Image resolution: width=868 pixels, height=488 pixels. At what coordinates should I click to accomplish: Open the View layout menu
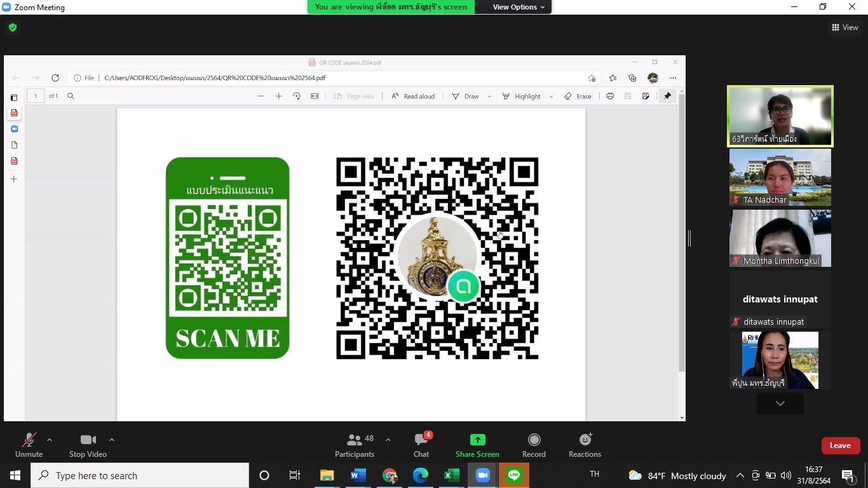point(844,27)
